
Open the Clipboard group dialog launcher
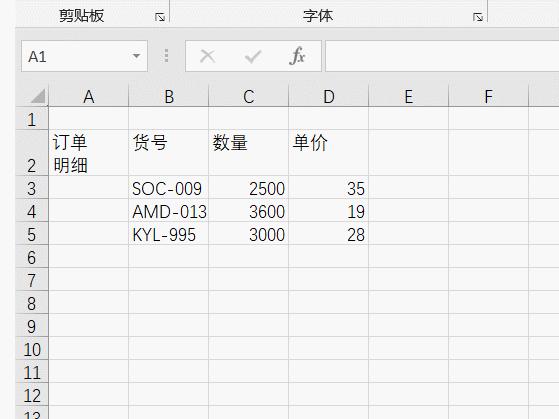tap(160, 17)
